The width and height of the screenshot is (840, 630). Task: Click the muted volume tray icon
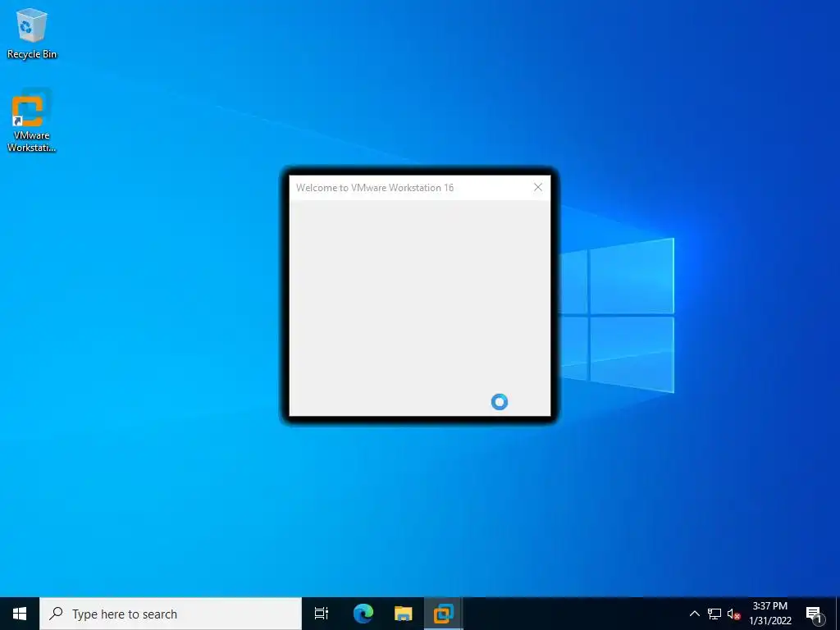tap(733, 614)
